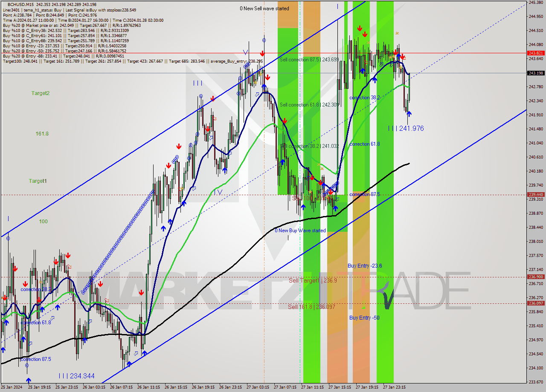Click the '25 Jan 2024' time axis label

pyautogui.click(x=12, y=388)
